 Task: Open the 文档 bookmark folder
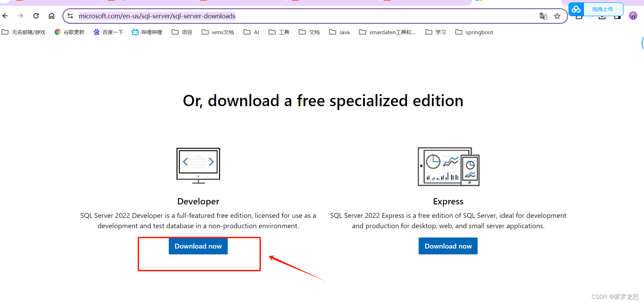[309, 32]
